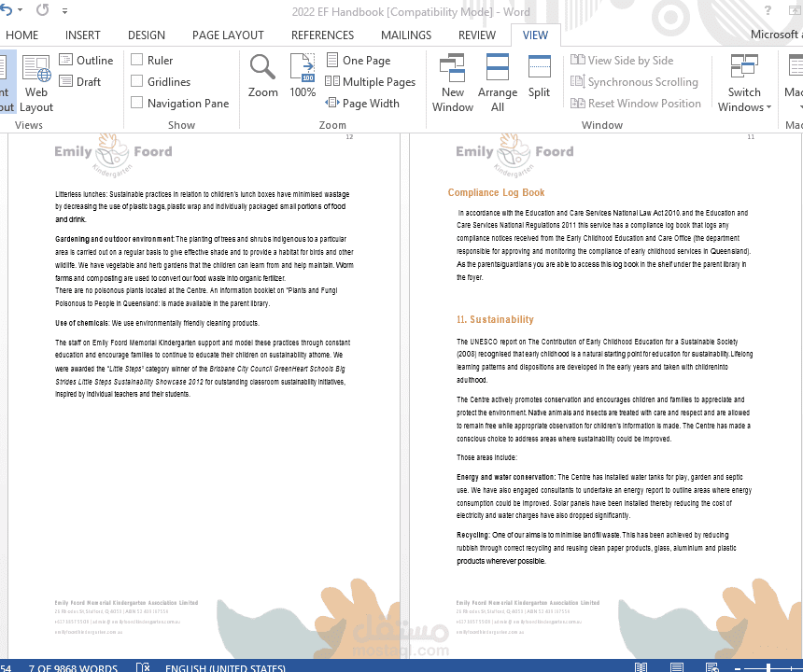Click View Side by Side
This screenshot has height=672, width=803.
(x=622, y=61)
